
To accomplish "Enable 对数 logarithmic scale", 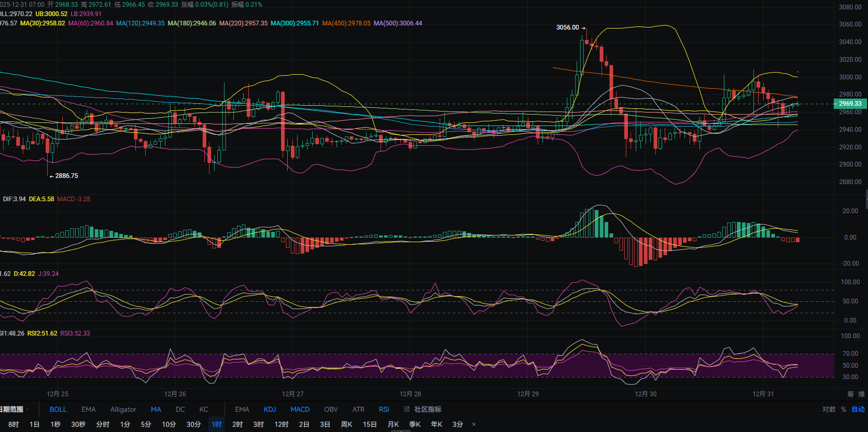I will coord(829,409).
